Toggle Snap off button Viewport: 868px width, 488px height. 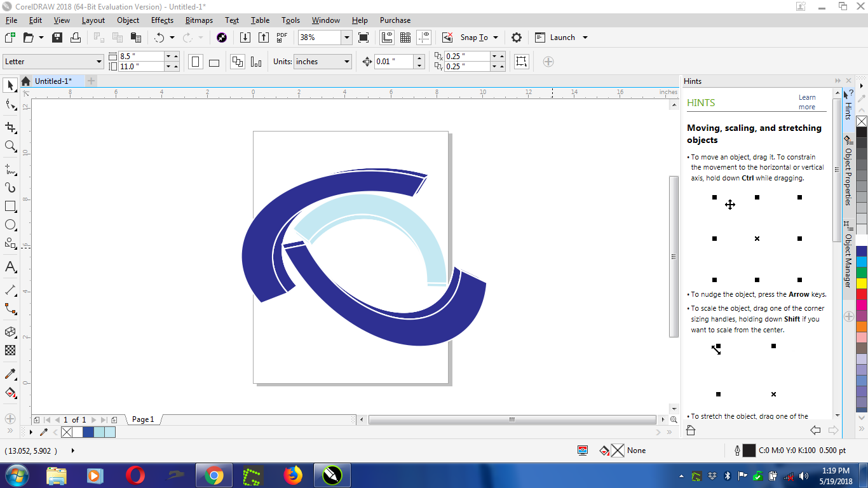coord(447,37)
